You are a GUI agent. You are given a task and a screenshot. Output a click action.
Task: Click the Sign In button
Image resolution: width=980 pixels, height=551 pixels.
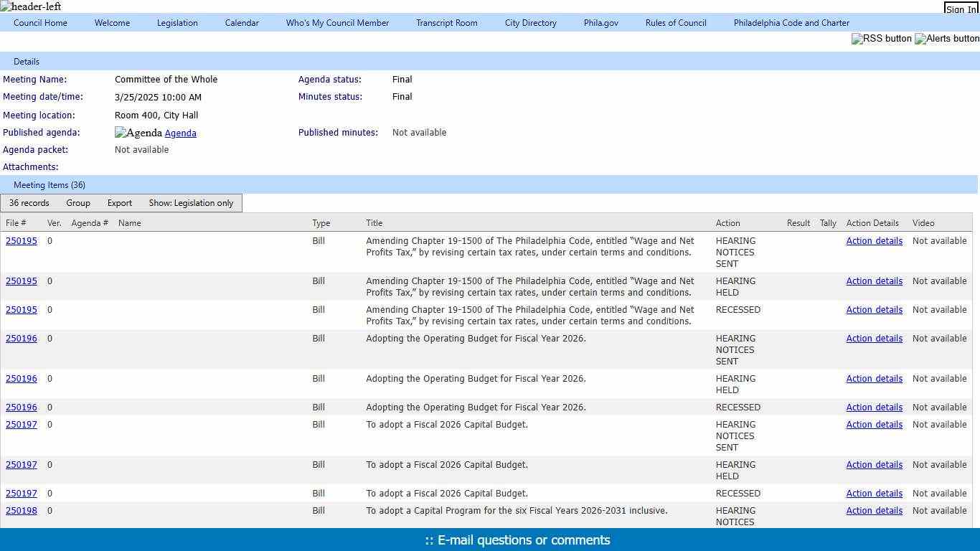coord(961,9)
